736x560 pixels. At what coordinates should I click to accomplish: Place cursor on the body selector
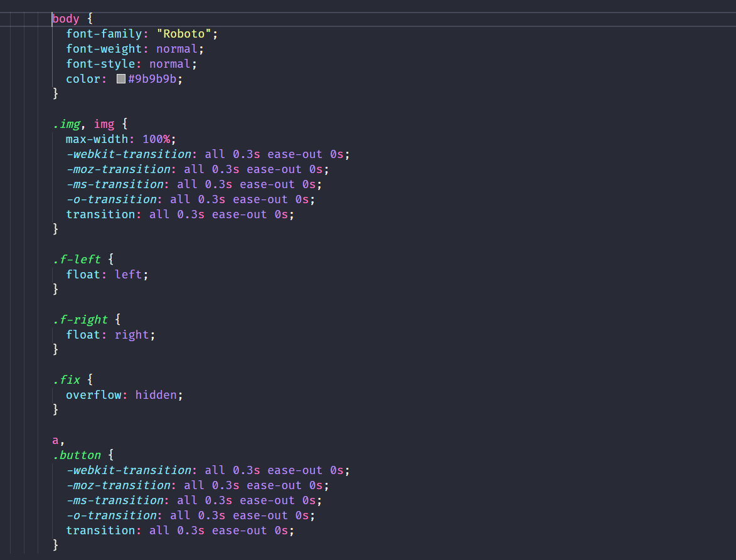(65, 19)
